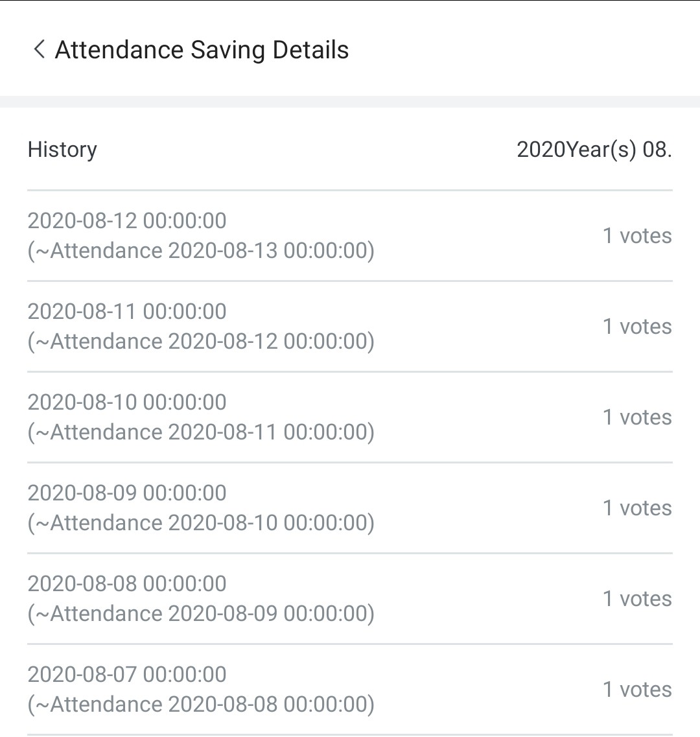Open the 2020-08-12 00:00:00 history entry
Viewport: 700px width, 737px height.
(350, 235)
